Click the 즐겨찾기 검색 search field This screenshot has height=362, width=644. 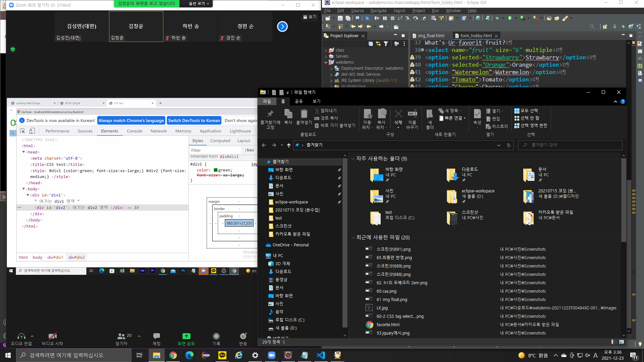[x=570, y=145]
